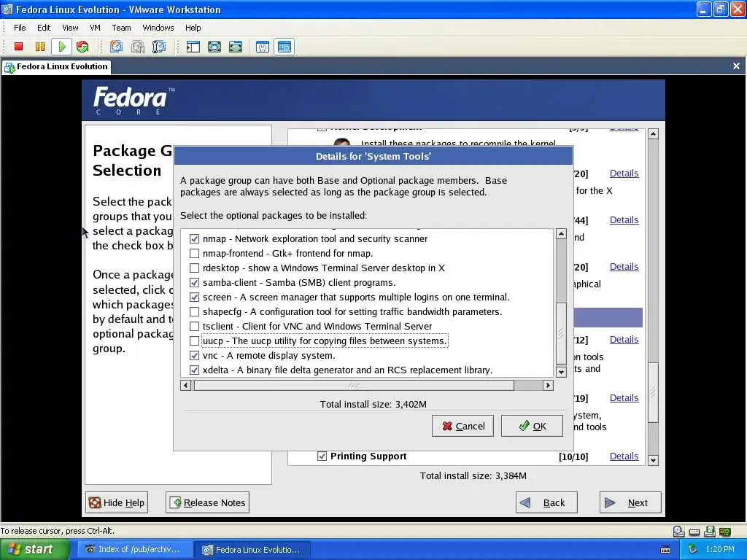
Task: Click the vertical scrollbar thumb of the package list
Action: click(x=561, y=332)
